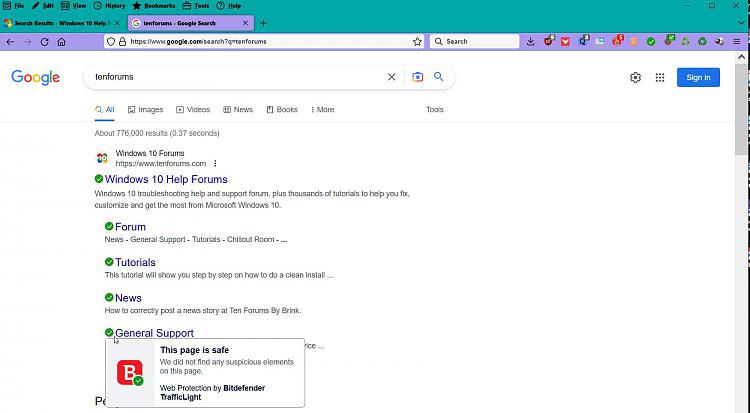The image size is (750, 413).
Task: Show site security padlock information
Action: 122,42
